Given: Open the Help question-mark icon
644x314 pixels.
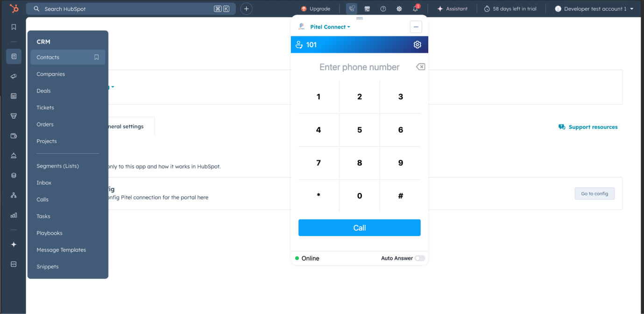Looking at the screenshot, I should (383, 8).
